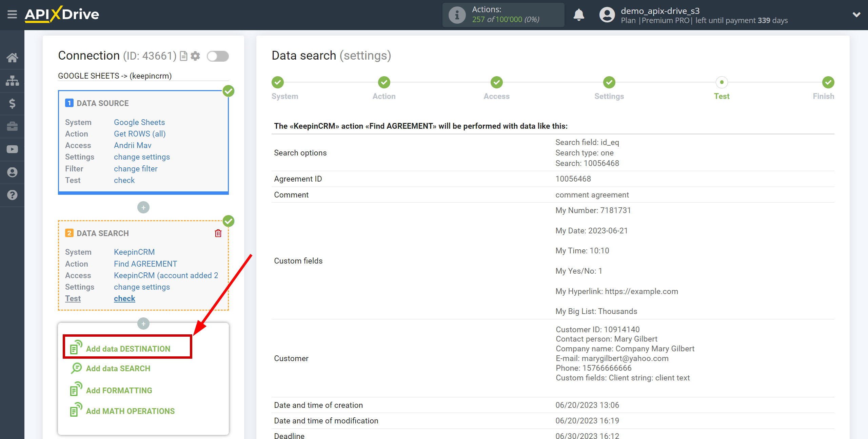Viewport: 868px width, 439px height.
Task: Click the Add FORMATTING icon
Action: pos(76,389)
